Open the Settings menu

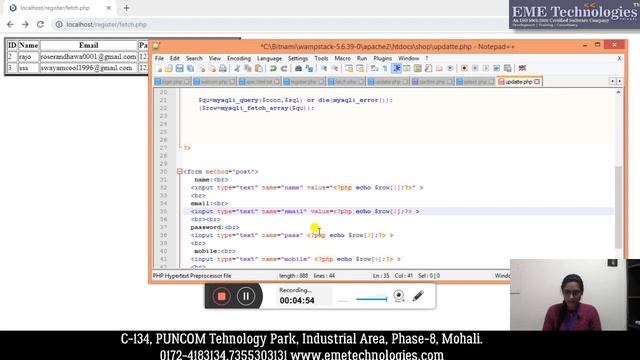tap(298, 58)
